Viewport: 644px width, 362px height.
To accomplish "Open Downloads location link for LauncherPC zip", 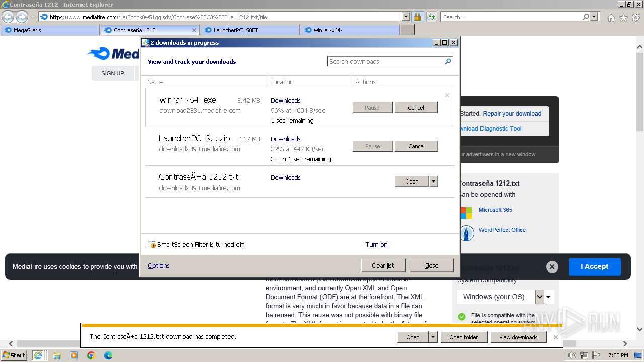I will pos(285,139).
